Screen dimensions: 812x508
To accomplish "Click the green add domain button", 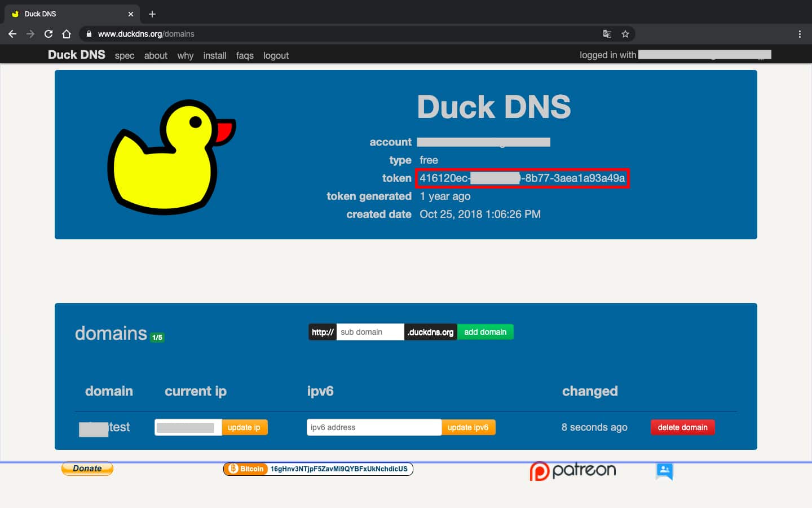I will [486, 332].
